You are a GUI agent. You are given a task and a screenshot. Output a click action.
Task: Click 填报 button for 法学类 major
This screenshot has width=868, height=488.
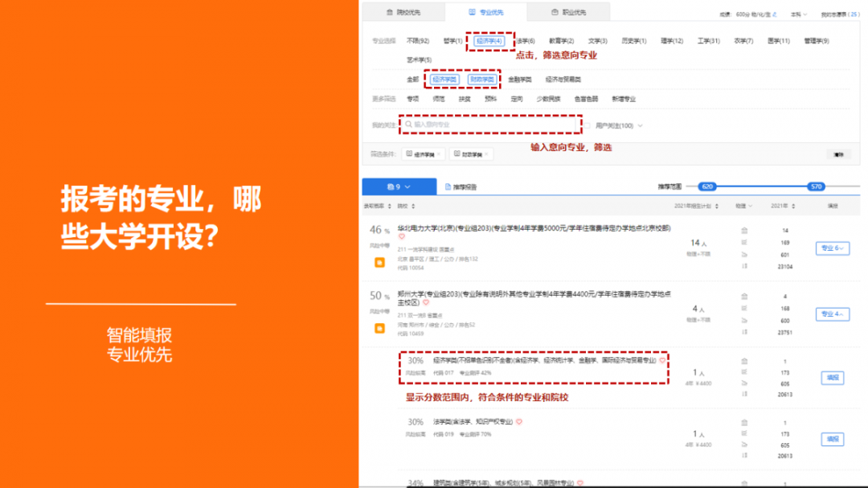(x=832, y=439)
